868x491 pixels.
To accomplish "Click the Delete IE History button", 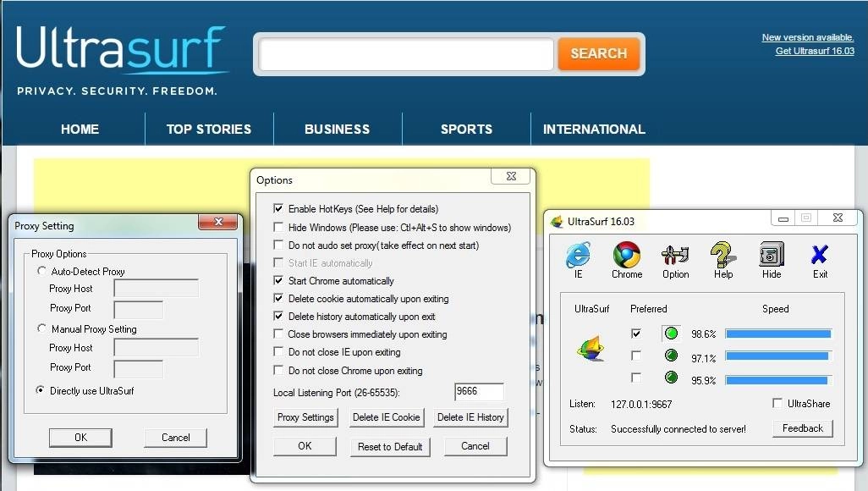I will [x=470, y=417].
